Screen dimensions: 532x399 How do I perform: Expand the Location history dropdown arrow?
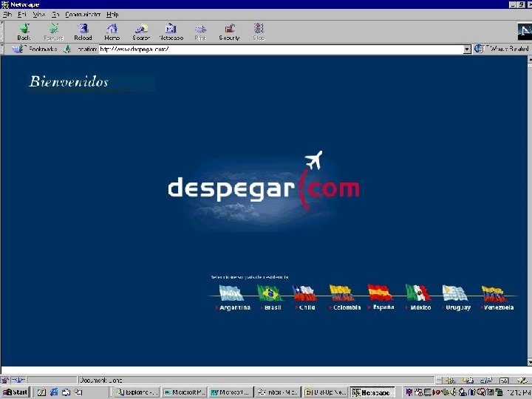coord(467,50)
